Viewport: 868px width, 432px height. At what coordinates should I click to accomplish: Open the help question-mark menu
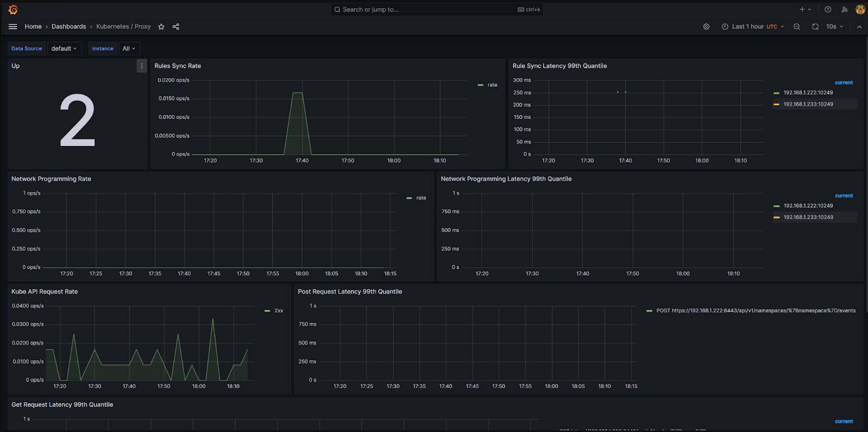point(828,9)
